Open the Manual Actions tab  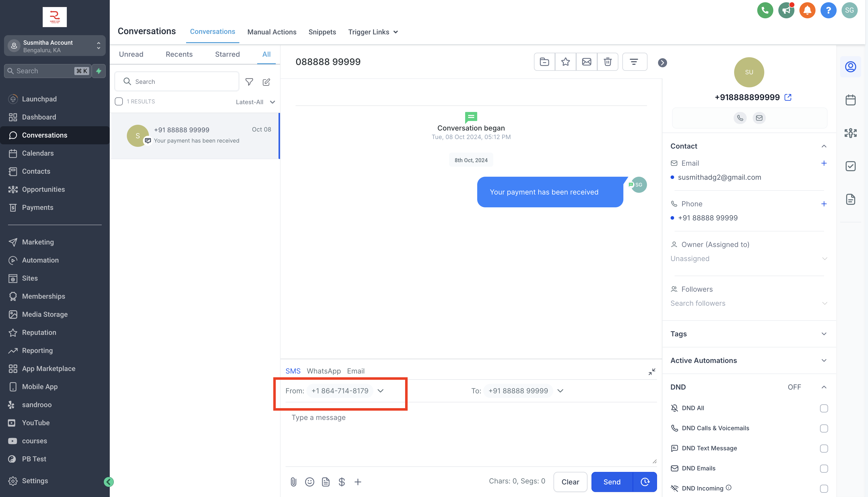[272, 32]
